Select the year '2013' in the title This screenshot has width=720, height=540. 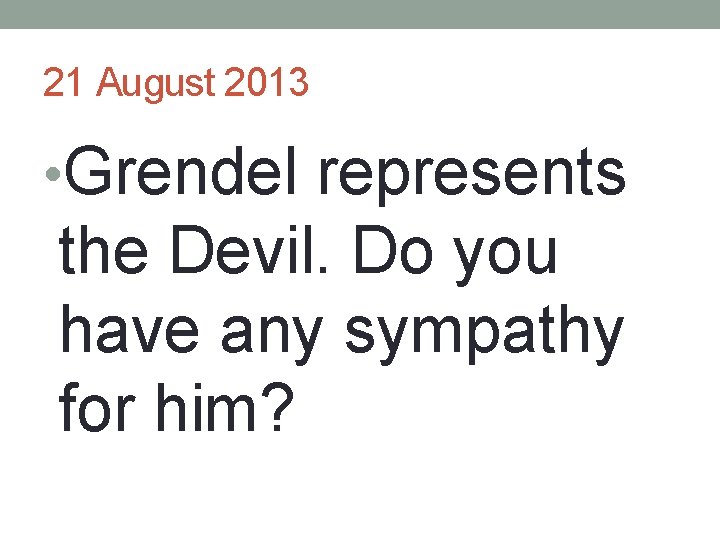tap(266, 82)
